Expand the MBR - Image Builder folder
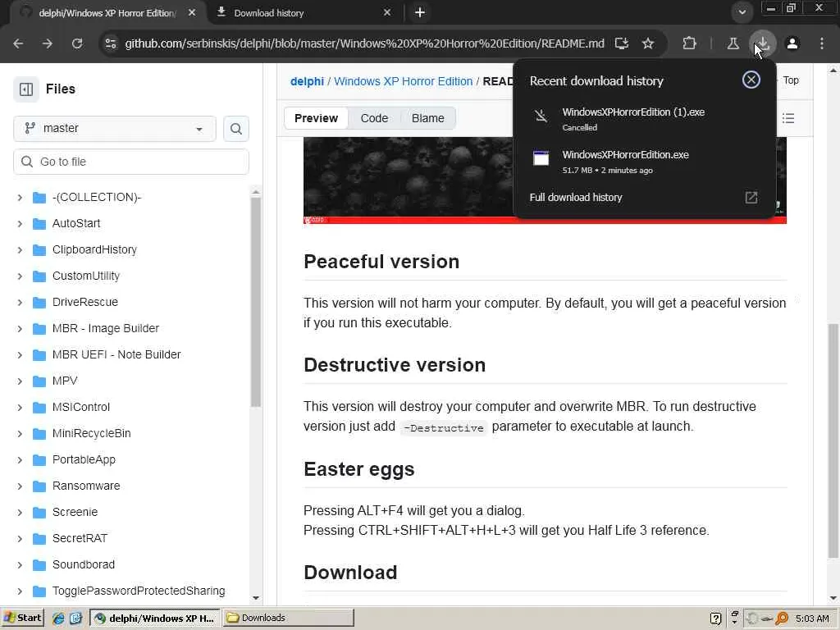This screenshot has height=630, width=840. tap(20, 328)
